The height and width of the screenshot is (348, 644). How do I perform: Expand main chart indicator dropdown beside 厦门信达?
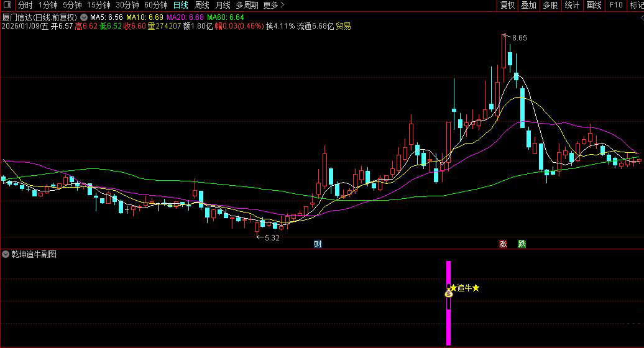click(84, 17)
